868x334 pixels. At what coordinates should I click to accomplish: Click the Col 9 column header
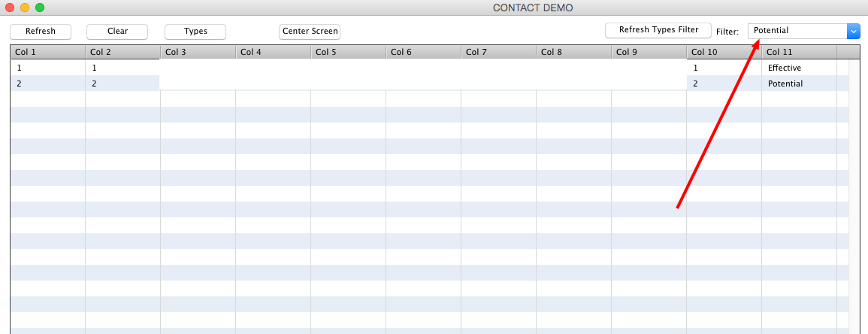pyautogui.click(x=649, y=52)
